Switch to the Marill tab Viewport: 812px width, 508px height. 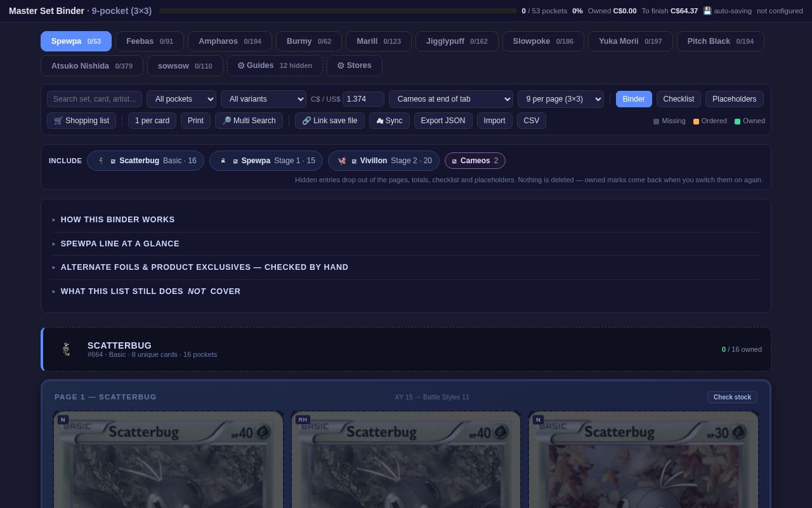coord(379,41)
